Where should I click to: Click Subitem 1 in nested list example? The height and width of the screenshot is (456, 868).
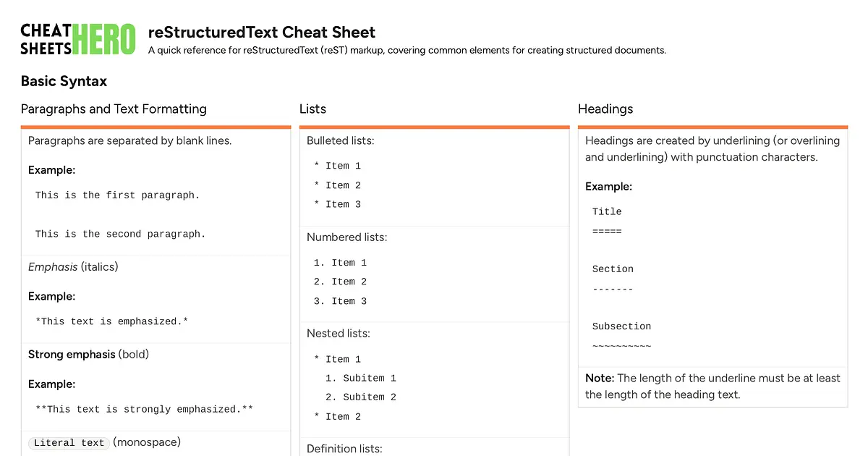pos(361,378)
